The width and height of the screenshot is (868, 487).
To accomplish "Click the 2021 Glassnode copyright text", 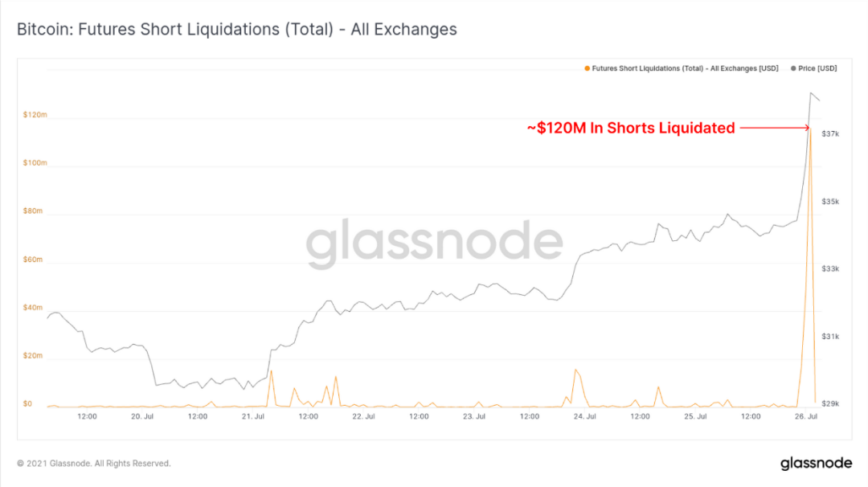I will [x=94, y=463].
